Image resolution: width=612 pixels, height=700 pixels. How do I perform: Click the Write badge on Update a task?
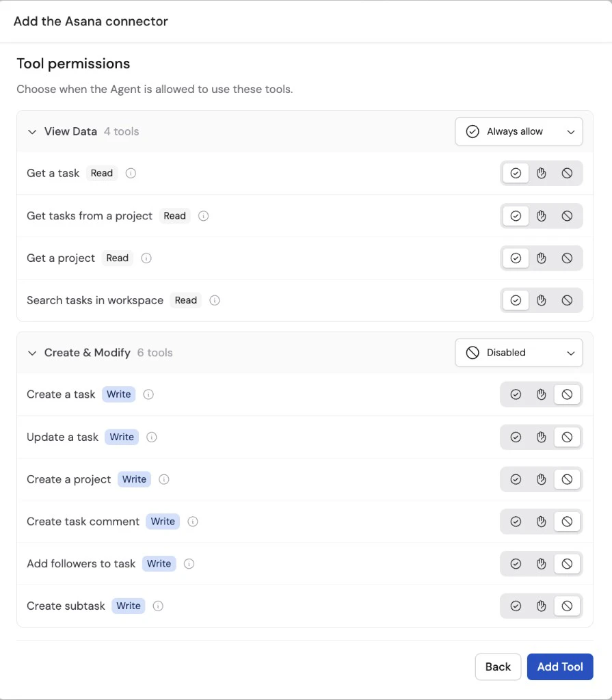(121, 437)
